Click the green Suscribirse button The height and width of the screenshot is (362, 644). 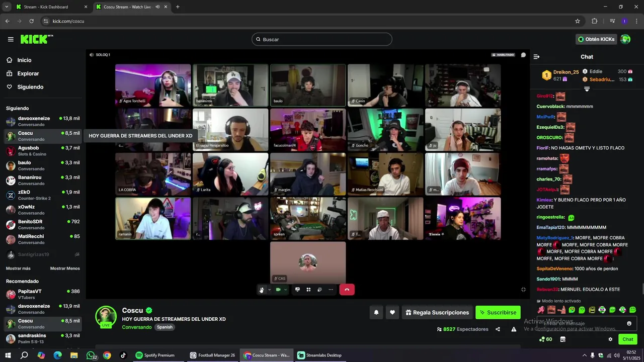click(498, 312)
